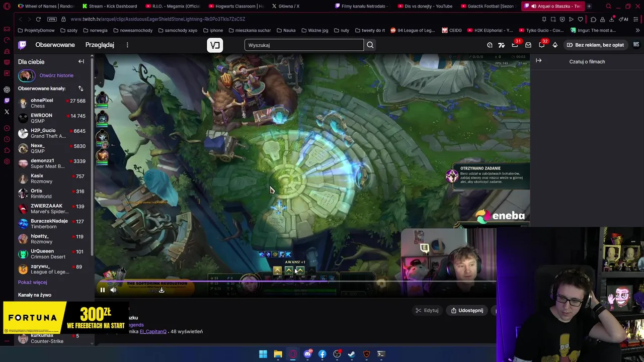This screenshot has width=644, height=362.
Task: Open the norwegia bookmarks folder
Action: [x=95, y=30]
